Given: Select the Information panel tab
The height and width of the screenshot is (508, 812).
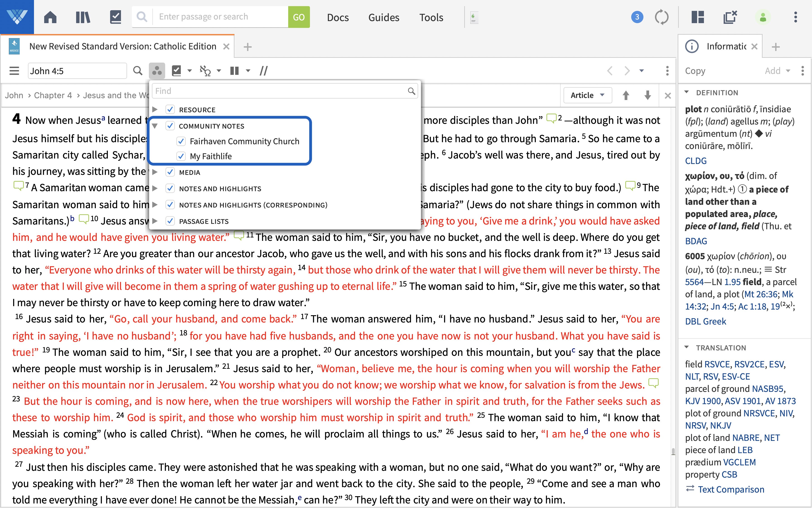Looking at the screenshot, I should [726, 46].
